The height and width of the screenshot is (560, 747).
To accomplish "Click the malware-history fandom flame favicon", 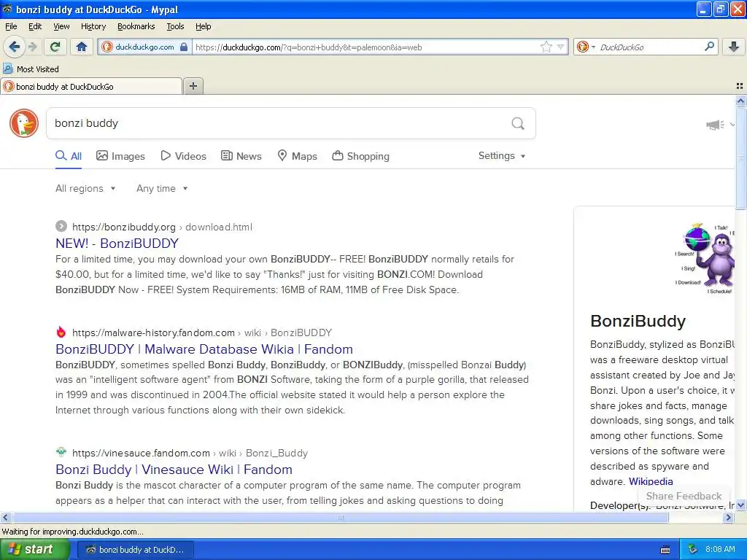I will [x=61, y=332].
